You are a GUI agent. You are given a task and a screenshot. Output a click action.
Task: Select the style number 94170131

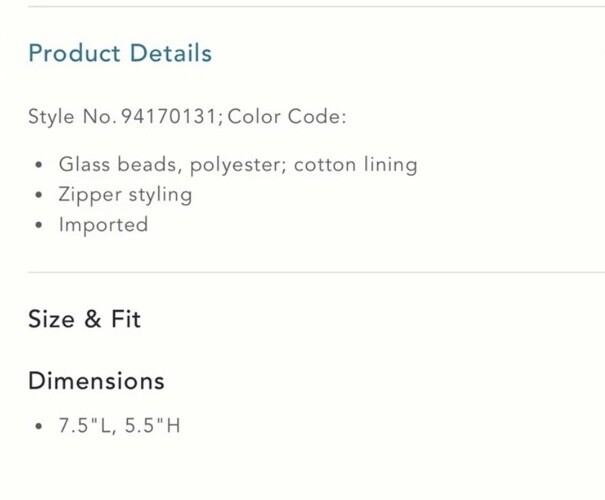click(x=169, y=116)
